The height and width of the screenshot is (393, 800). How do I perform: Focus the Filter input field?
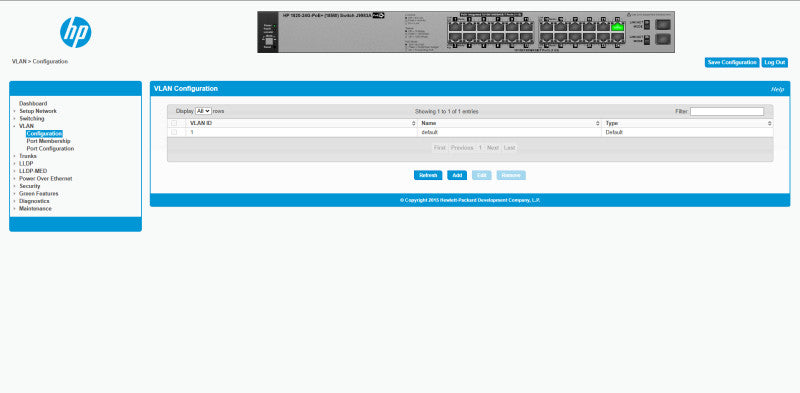coord(727,111)
